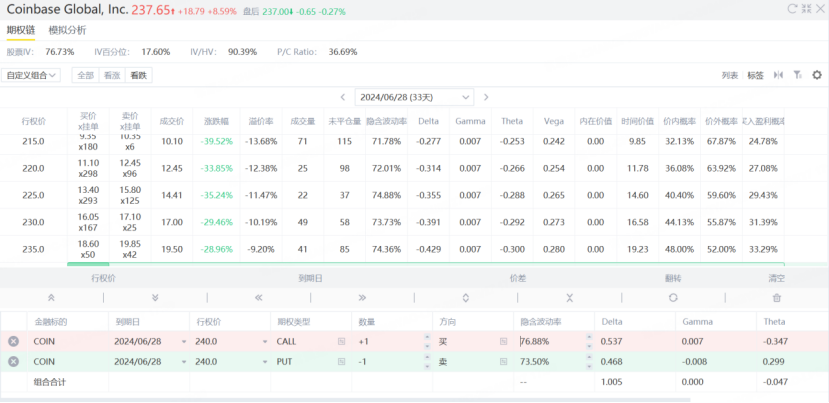The width and height of the screenshot is (829, 403).
Task: Open the option chain settings gear
Action: [x=817, y=75]
